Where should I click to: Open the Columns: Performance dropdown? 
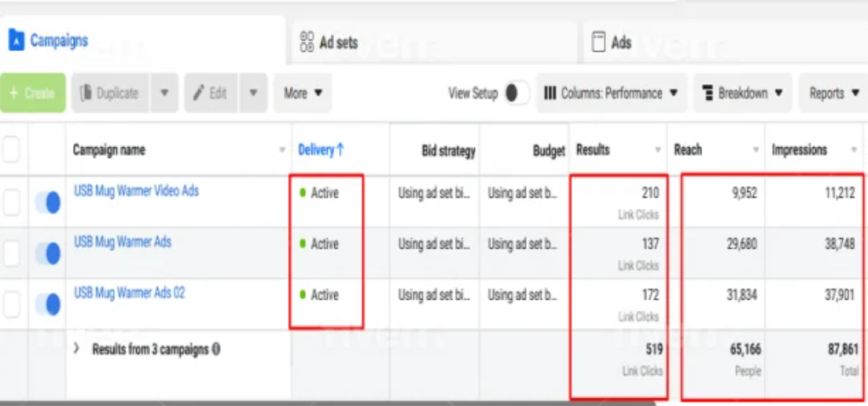[611, 93]
